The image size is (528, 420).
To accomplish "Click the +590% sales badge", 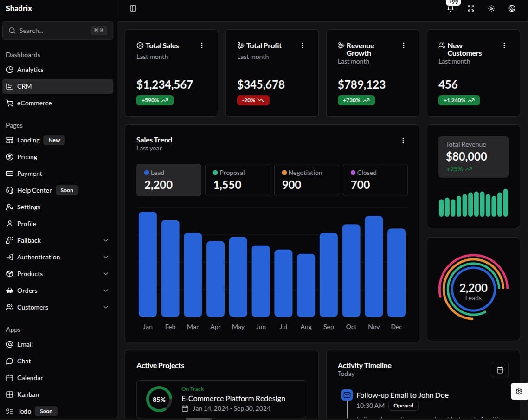I will click(x=155, y=100).
